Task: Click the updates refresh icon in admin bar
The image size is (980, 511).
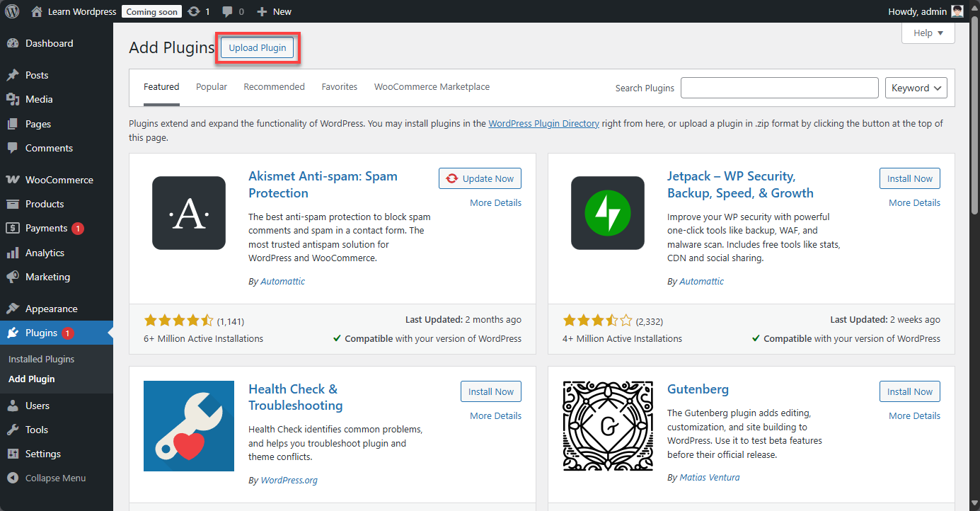Action: [x=194, y=11]
